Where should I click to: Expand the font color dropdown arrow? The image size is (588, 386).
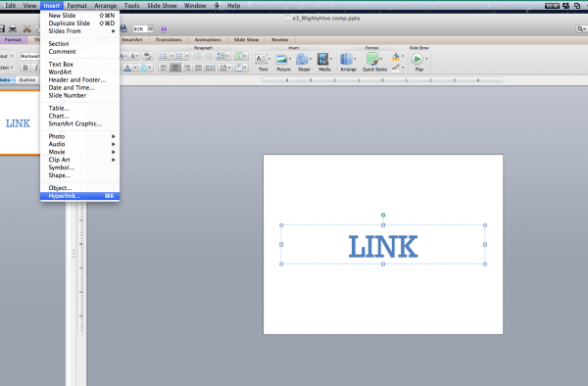click(135, 68)
